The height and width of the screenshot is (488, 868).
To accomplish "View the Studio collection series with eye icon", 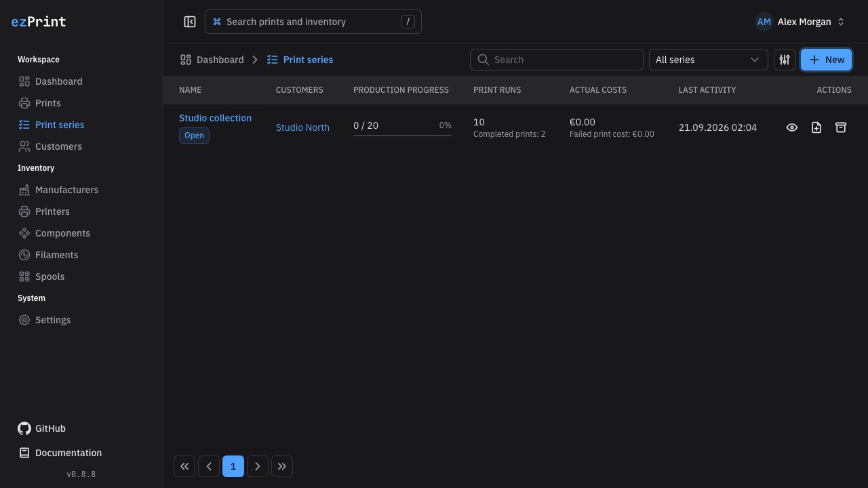I will coord(792,127).
